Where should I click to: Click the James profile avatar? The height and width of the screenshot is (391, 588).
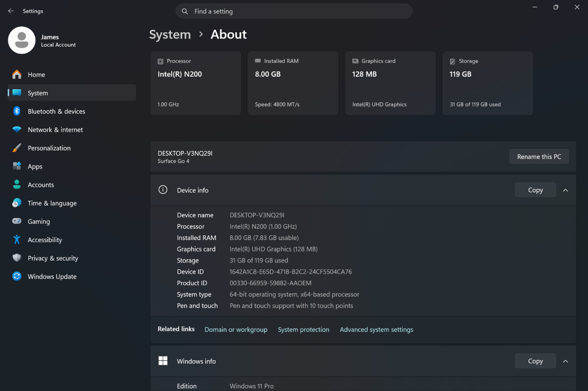point(22,40)
